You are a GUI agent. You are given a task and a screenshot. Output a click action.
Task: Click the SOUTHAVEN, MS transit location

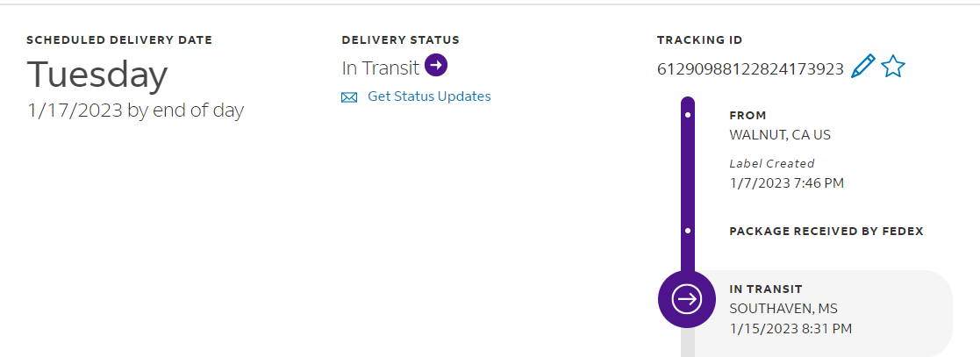tap(783, 308)
